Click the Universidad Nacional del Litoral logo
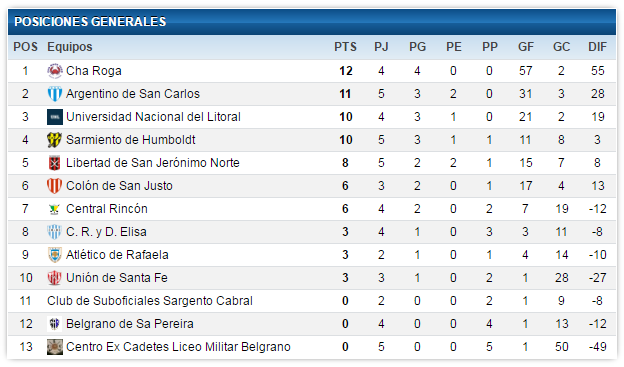Screen dimensions: 624x367 click(55, 117)
